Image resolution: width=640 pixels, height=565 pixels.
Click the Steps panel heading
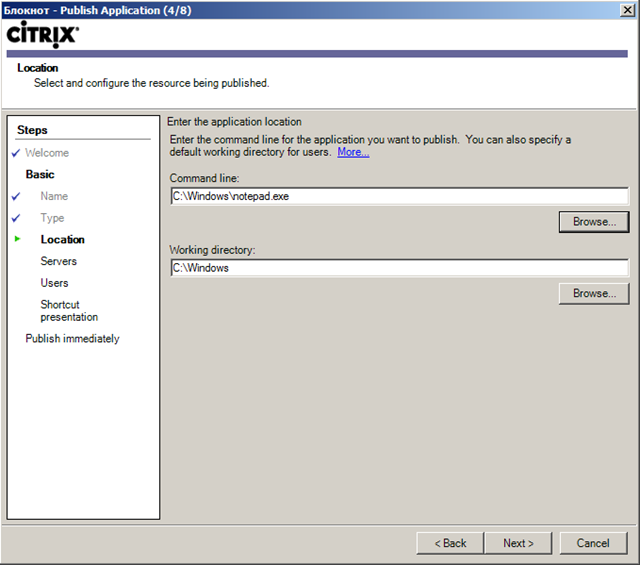32,130
